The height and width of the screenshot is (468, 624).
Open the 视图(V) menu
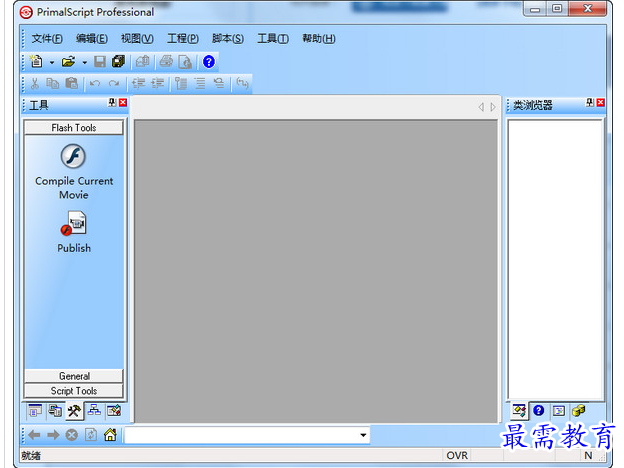137,39
